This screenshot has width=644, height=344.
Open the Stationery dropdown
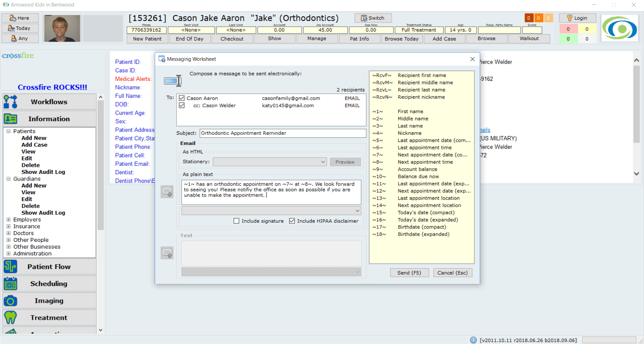tap(323, 162)
